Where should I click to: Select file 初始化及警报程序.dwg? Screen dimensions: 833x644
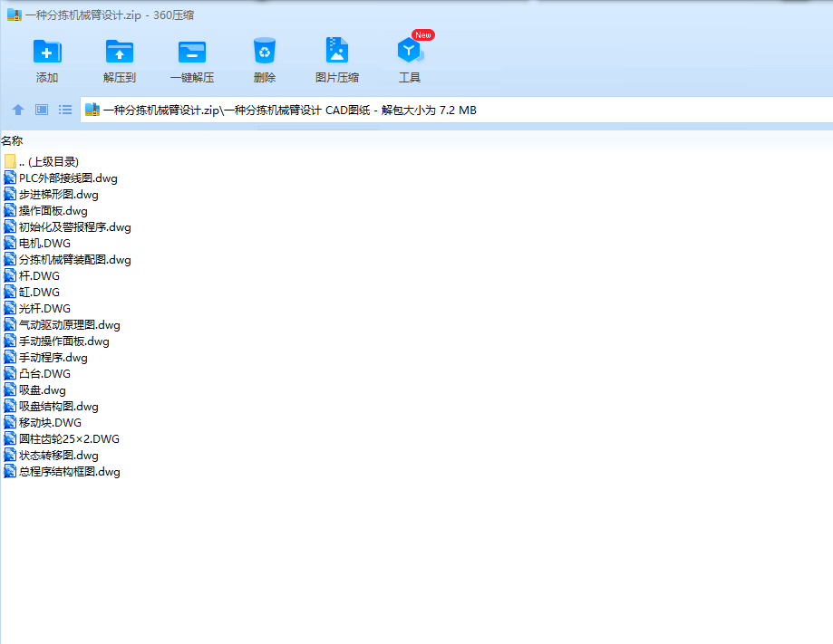(75, 227)
